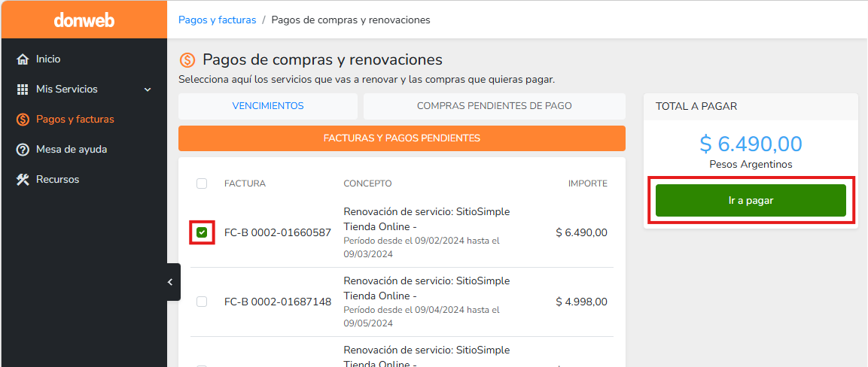Image resolution: width=868 pixels, height=367 pixels.
Task: Select Facturas y pagos pendientes tab
Action: (x=401, y=138)
